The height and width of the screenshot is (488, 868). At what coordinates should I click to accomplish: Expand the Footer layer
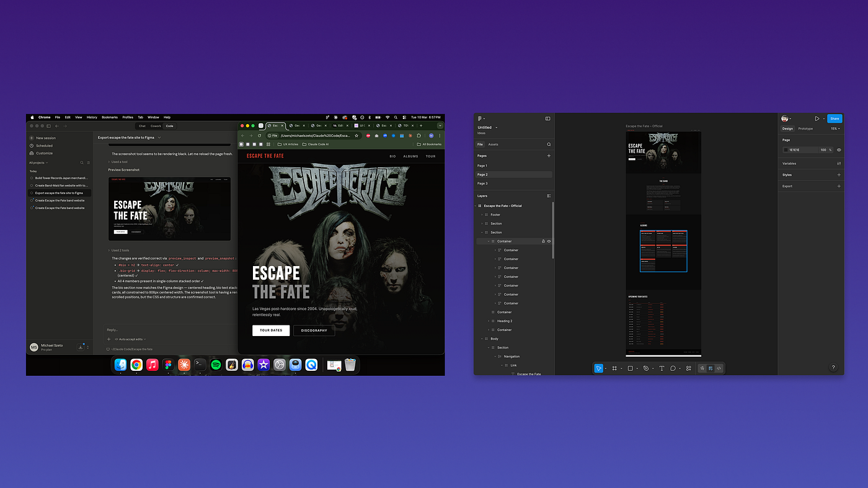click(x=482, y=215)
